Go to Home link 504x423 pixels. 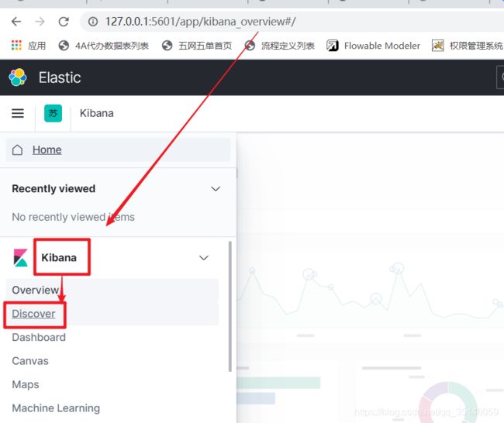coord(47,150)
